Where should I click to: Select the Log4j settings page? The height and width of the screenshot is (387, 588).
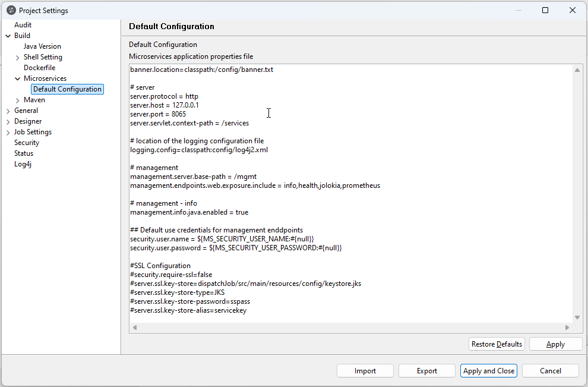pyautogui.click(x=23, y=163)
